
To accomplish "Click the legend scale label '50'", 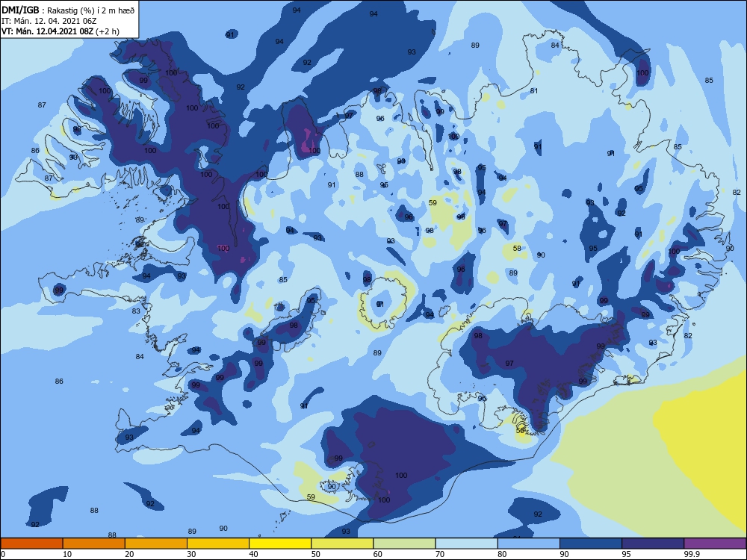I will tap(315, 554).
